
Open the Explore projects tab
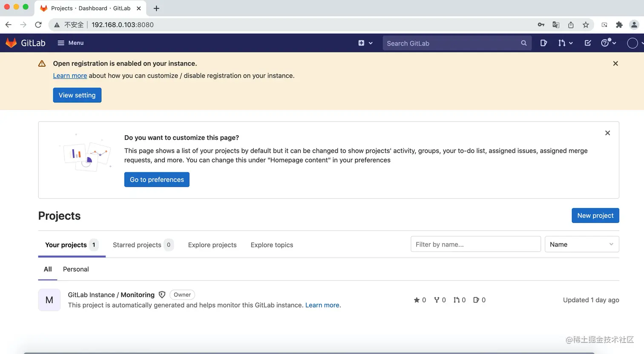(x=212, y=245)
